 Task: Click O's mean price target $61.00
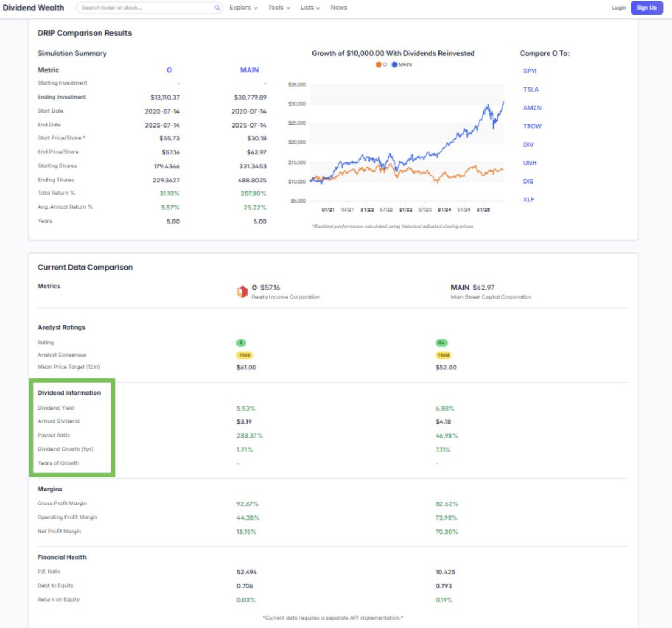(x=246, y=368)
